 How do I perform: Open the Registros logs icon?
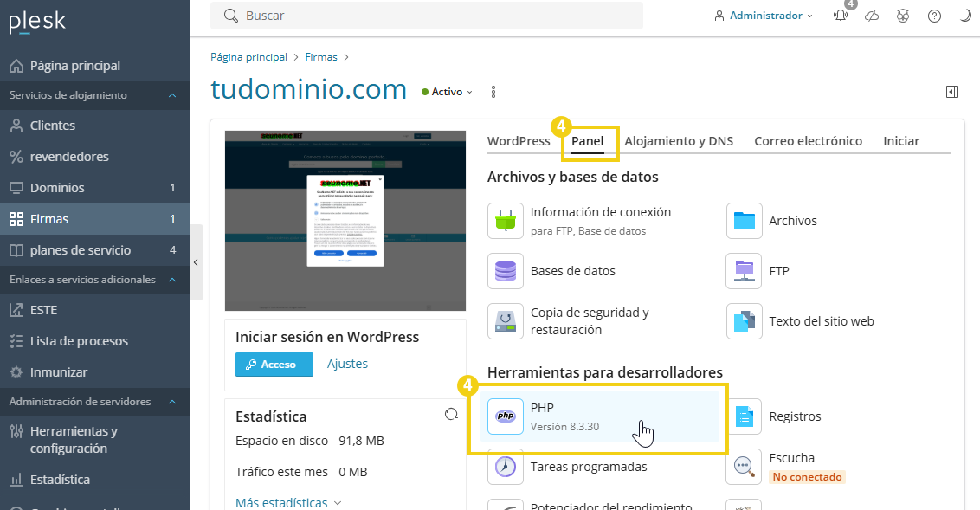tap(743, 416)
